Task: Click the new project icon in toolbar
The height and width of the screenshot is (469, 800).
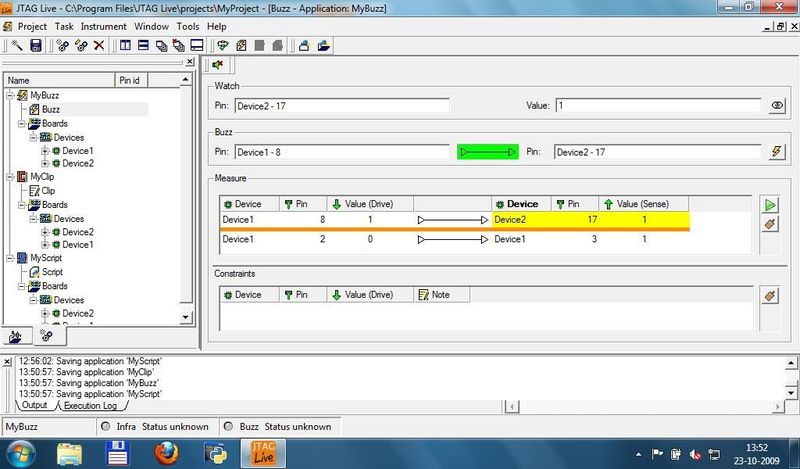Action: click(304, 46)
